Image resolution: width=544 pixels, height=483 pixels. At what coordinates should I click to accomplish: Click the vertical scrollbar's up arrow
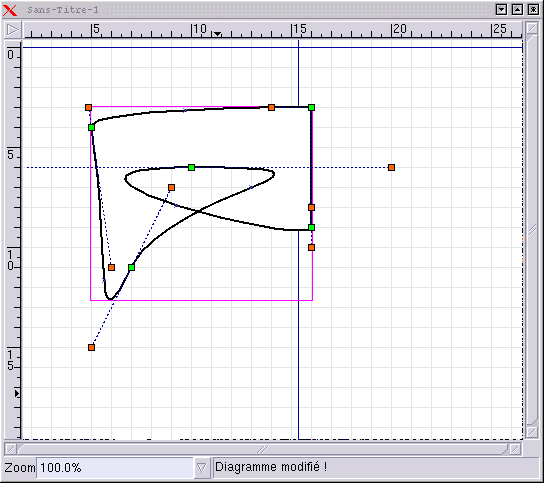(532, 28)
